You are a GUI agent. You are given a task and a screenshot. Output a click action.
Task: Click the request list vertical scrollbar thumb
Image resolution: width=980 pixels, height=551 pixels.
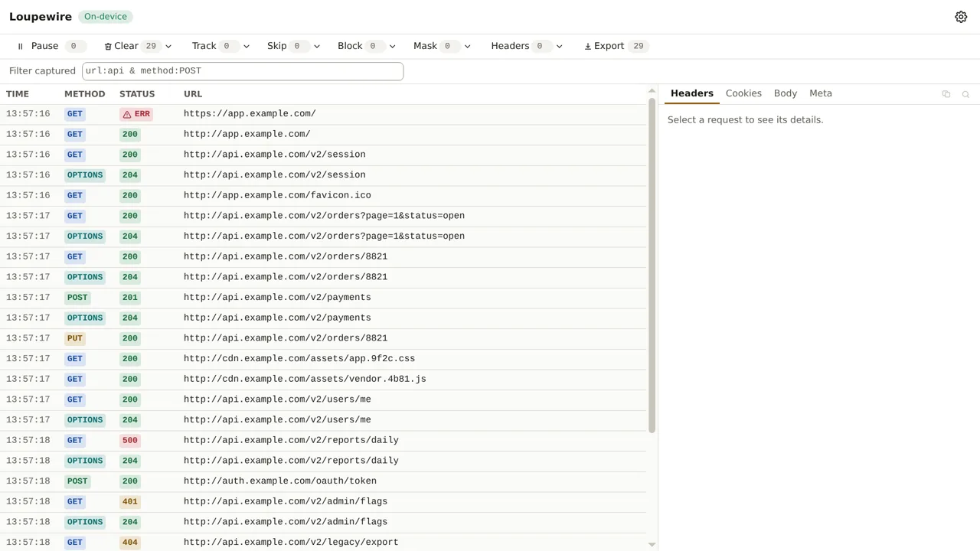(x=652, y=265)
